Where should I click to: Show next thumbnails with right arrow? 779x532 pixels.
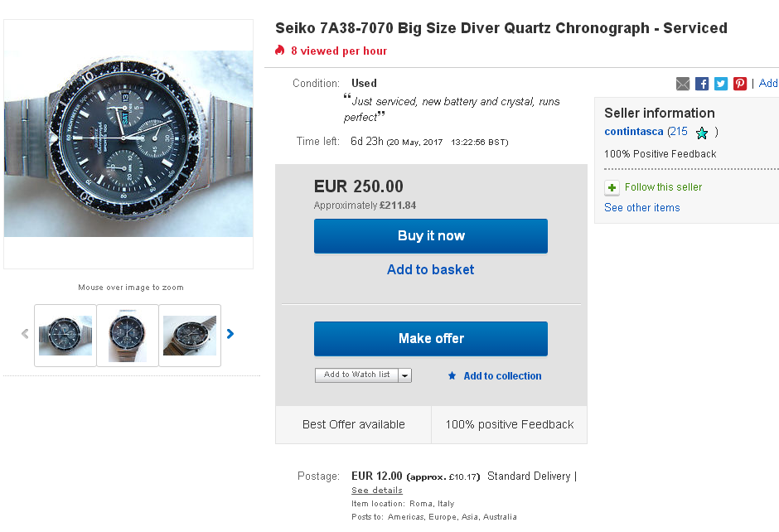[x=230, y=335]
